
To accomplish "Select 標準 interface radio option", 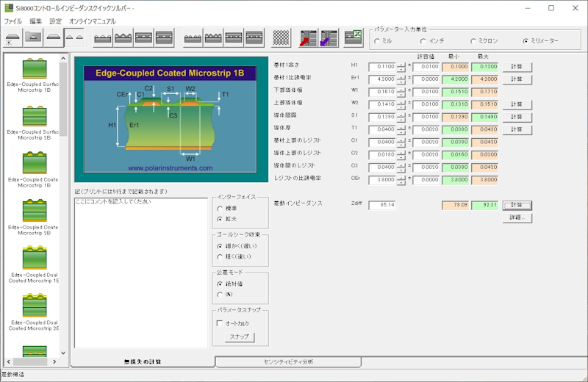I will pos(219,208).
